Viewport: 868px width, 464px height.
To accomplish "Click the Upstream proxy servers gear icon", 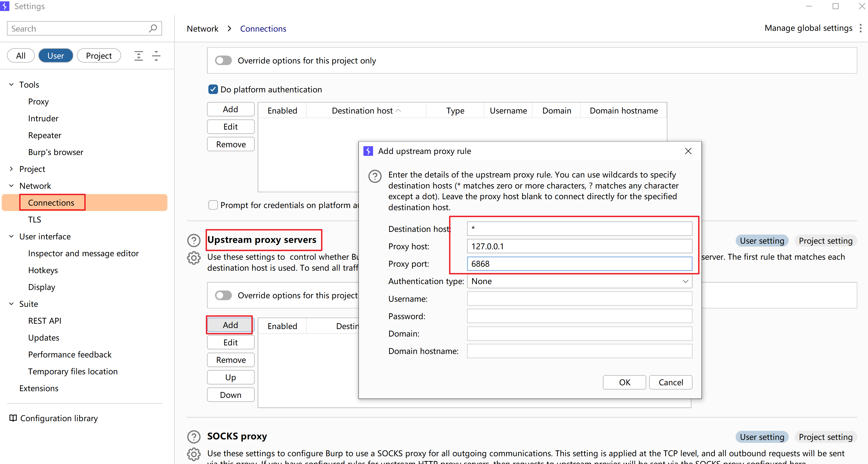I will pos(194,258).
